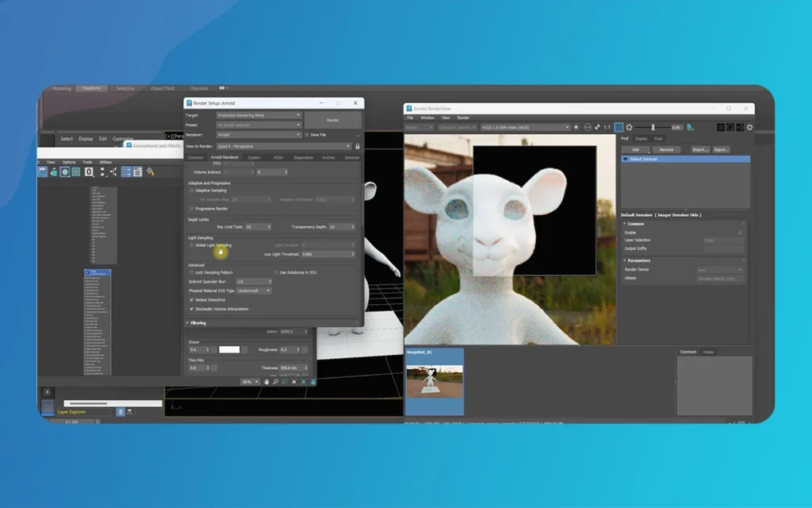The width and height of the screenshot is (812, 508).
Task: Open the Target rendering mode dropdown
Action: point(259,115)
